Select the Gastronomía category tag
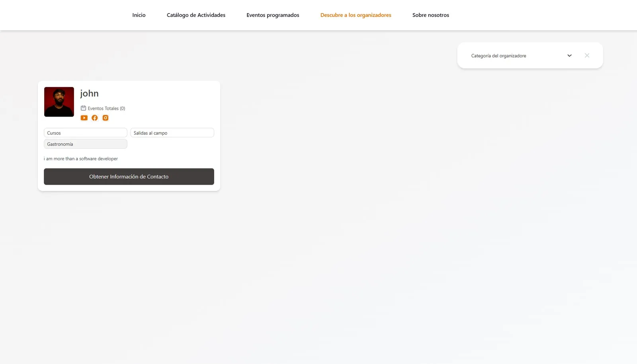This screenshot has height=364, width=637. (x=86, y=144)
